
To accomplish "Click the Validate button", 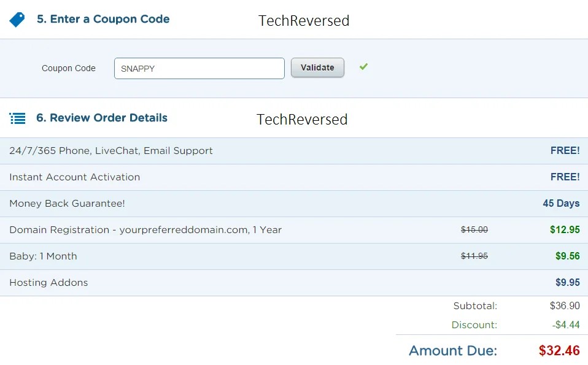I will (x=317, y=67).
